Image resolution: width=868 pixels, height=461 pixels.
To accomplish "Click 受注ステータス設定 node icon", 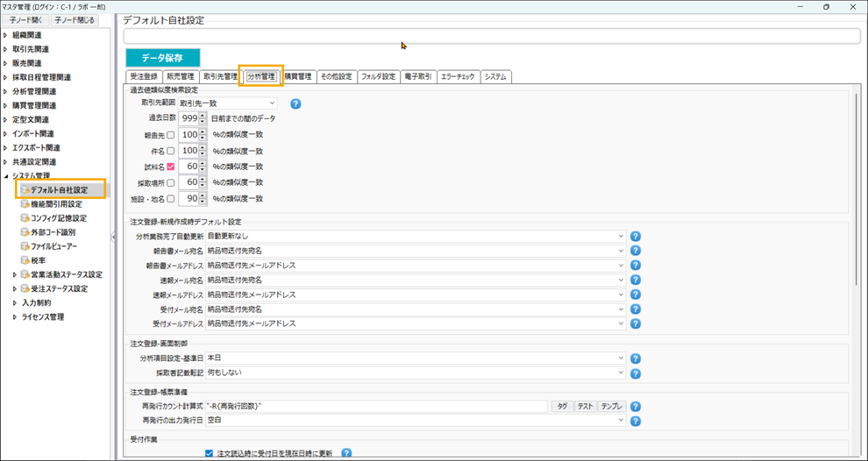I will point(25,289).
